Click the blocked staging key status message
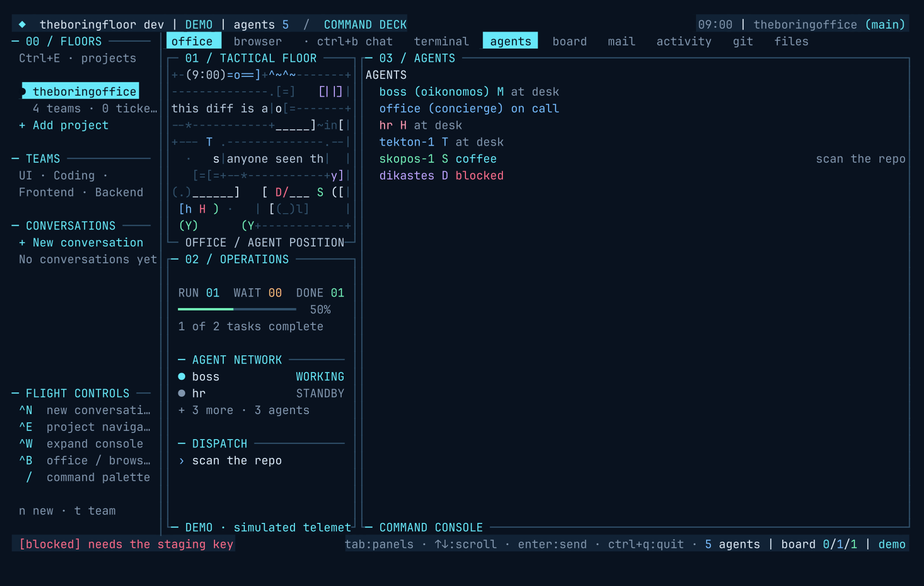924x586 pixels. [126, 544]
